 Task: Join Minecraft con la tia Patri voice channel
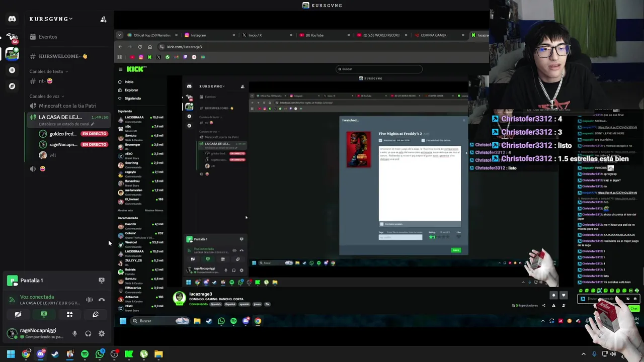coord(67,106)
